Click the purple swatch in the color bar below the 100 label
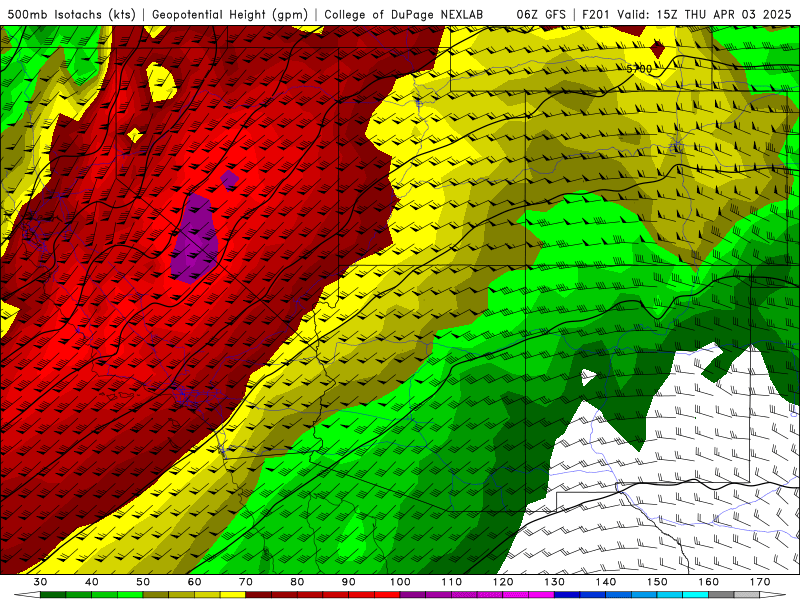 [x=413, y=595]
